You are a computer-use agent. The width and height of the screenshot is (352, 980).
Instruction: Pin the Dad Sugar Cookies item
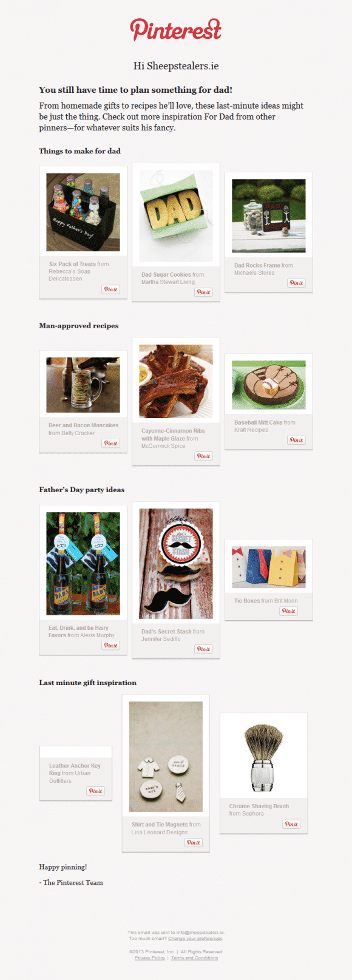point(203,292)
